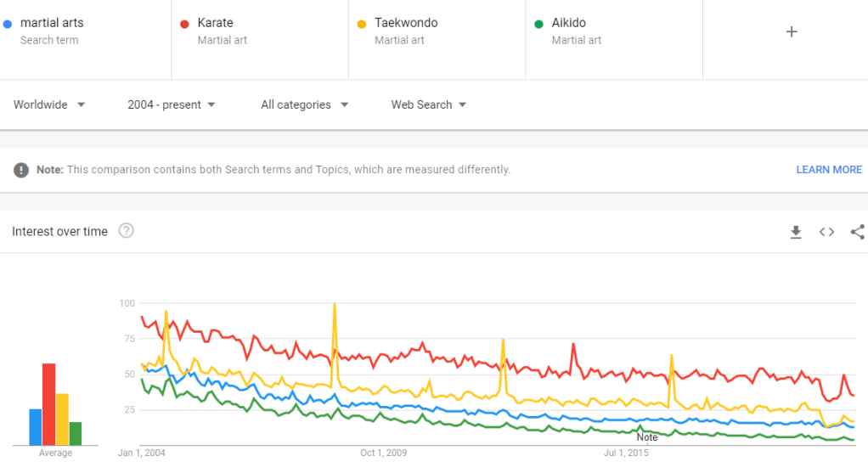This screenshot has width=868, height=473.
Task: Expand the 2004 - present time range
Action: click(x=172, y=104)
